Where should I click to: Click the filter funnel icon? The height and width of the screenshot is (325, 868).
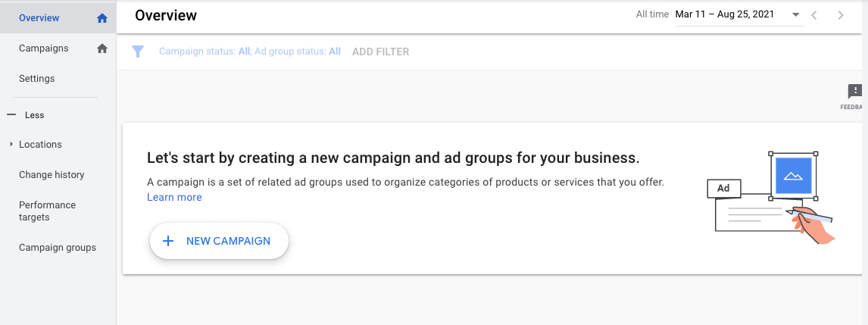click(x=138, y=52)
